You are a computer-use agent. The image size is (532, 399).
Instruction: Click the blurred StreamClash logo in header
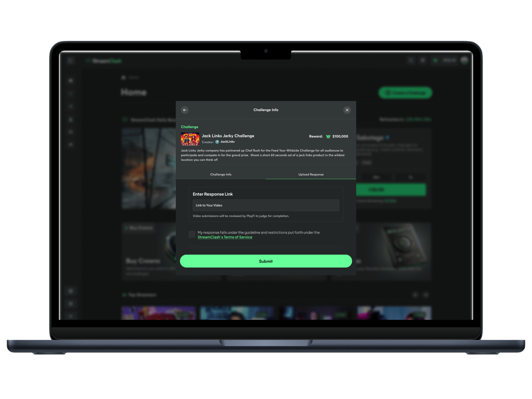pyautogui.click(x=104, y=61)
